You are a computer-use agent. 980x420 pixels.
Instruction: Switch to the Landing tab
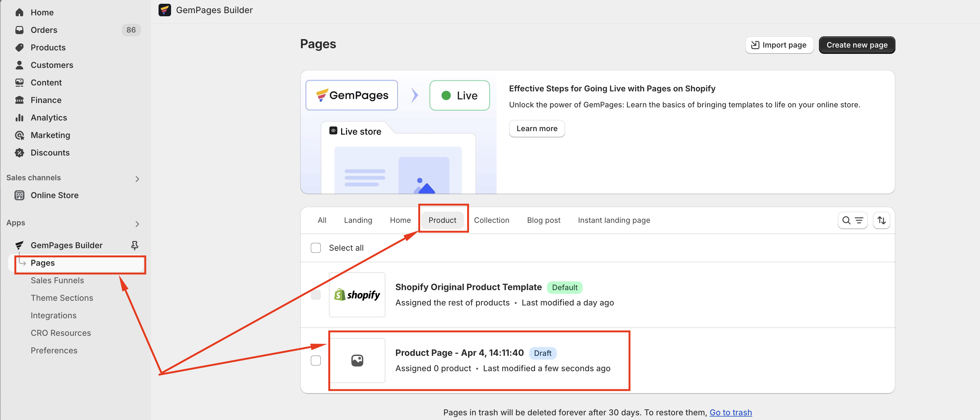tap(357, 220)
